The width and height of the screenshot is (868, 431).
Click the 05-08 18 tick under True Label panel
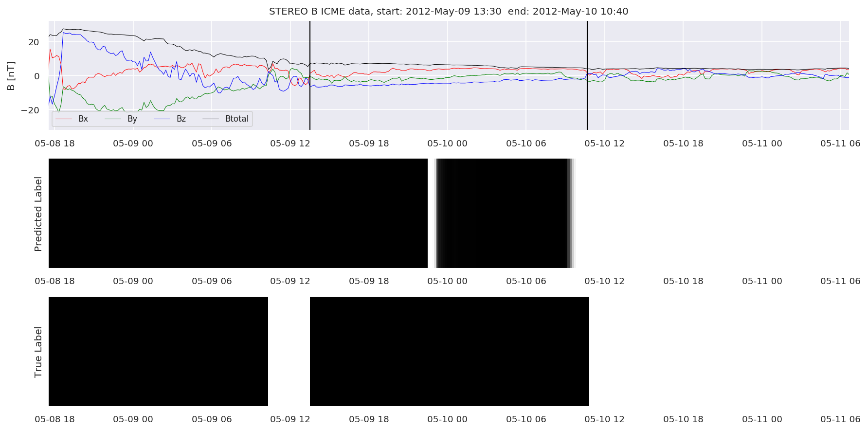click(x=54, y=419)
